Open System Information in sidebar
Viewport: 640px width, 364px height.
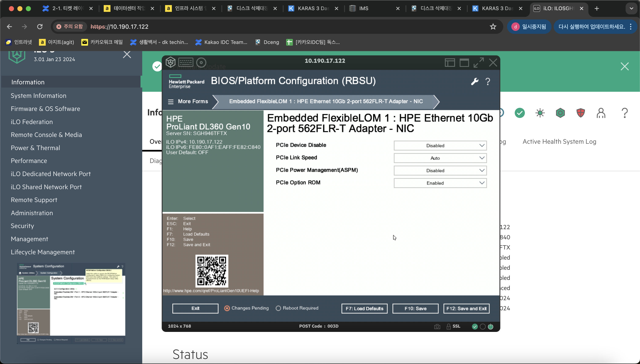(39, 96)
